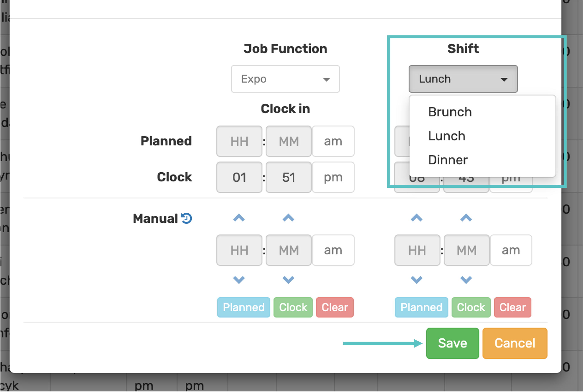Increase manual clock-out hour with up chevron

[x=417, y=218]
